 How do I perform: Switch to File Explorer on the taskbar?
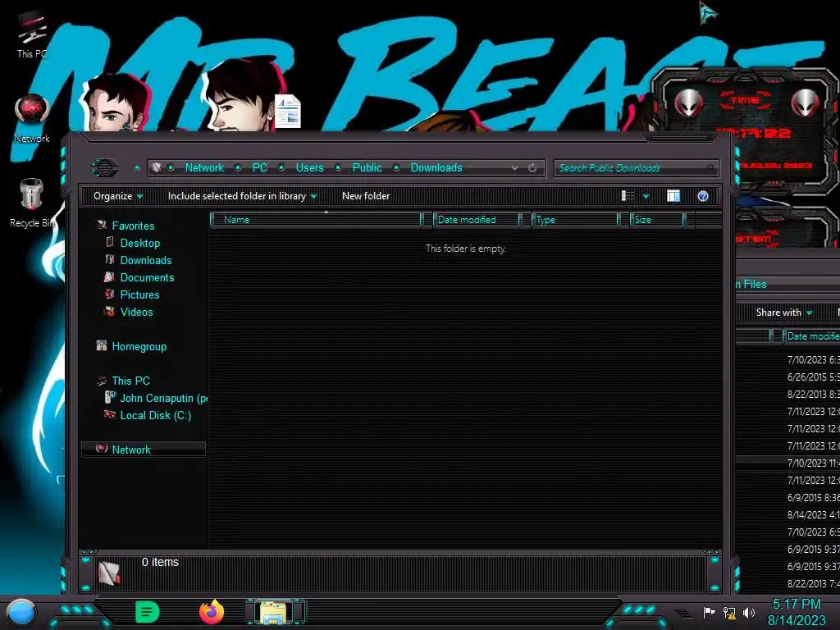pyautogui.click(x=274, y=612)
